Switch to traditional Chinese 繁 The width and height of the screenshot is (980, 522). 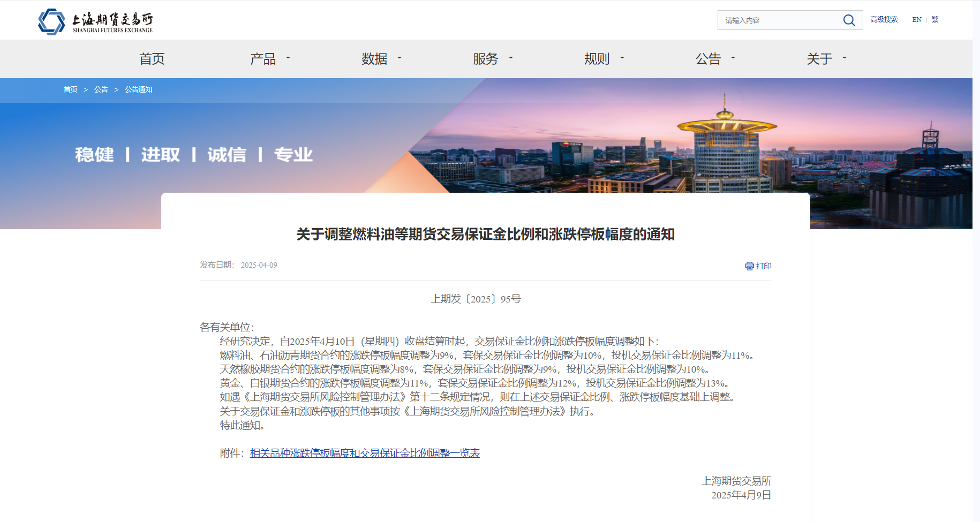tap(935, 19)
